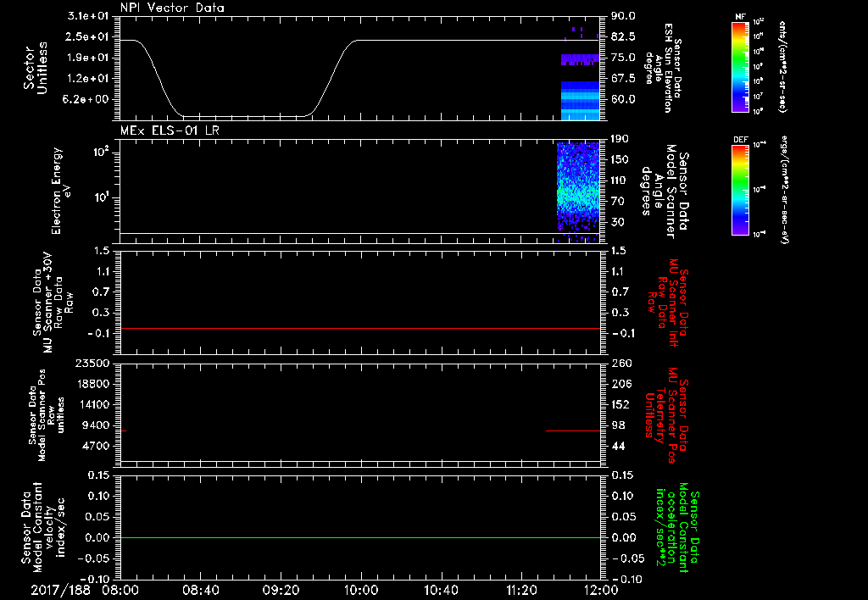Image resolution: width=868 pixels, height=600 pixels.
Task: Click the '12:00' end time label
Action: point(601,590)
